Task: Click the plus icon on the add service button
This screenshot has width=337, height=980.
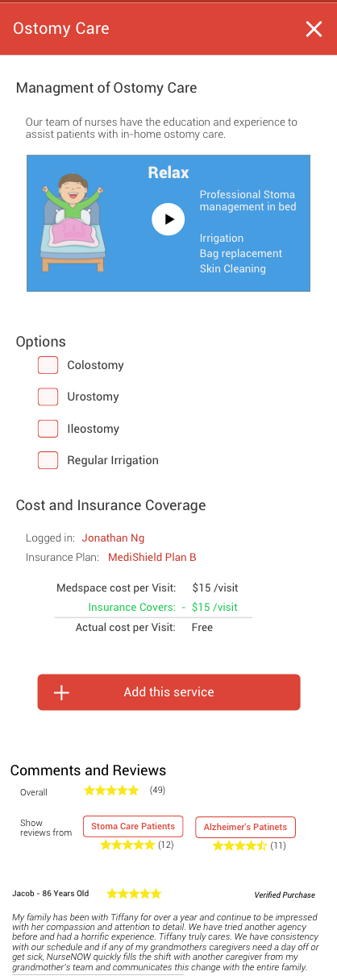Action: tap(61, 692)
